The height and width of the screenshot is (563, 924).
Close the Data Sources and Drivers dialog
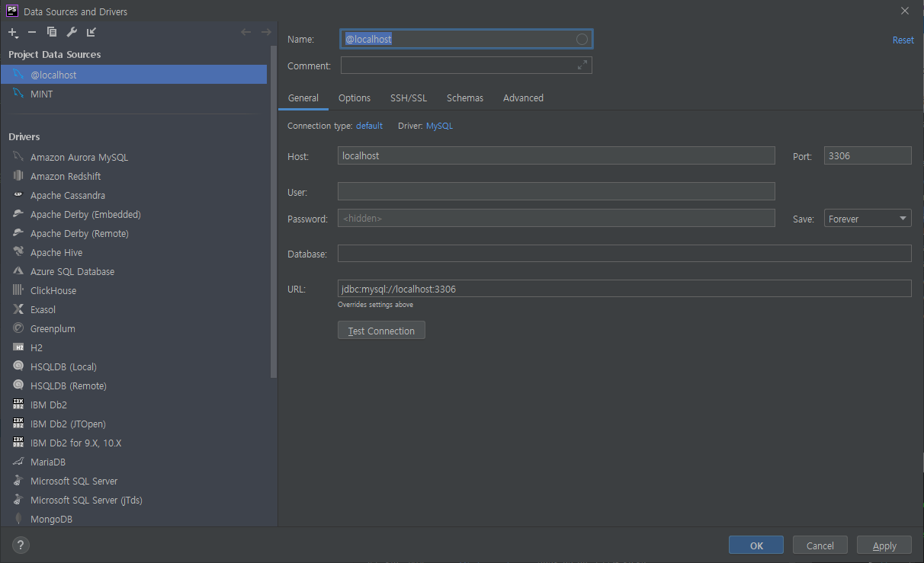click(905, 11)
